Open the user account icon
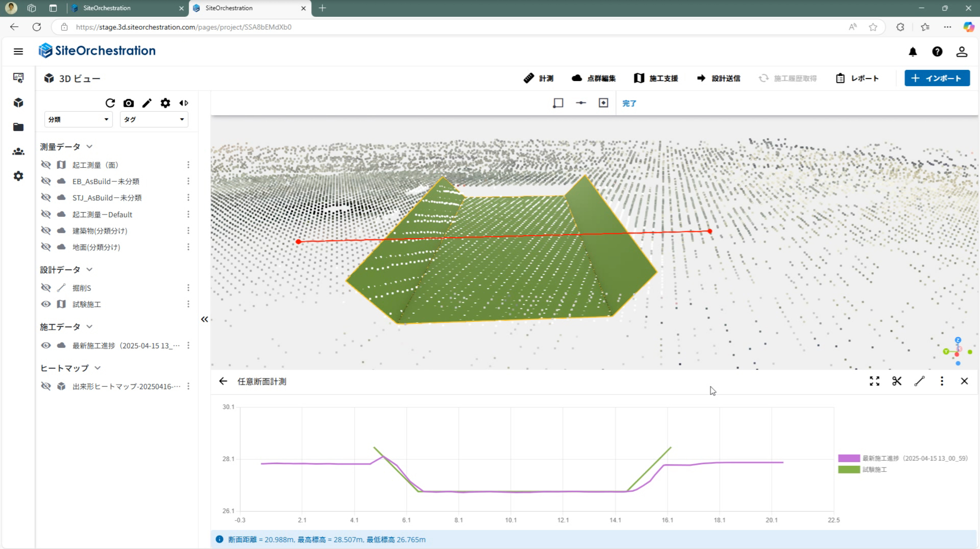Image resolution: width=980 pixels, height=549 pixels. [962, 51]
